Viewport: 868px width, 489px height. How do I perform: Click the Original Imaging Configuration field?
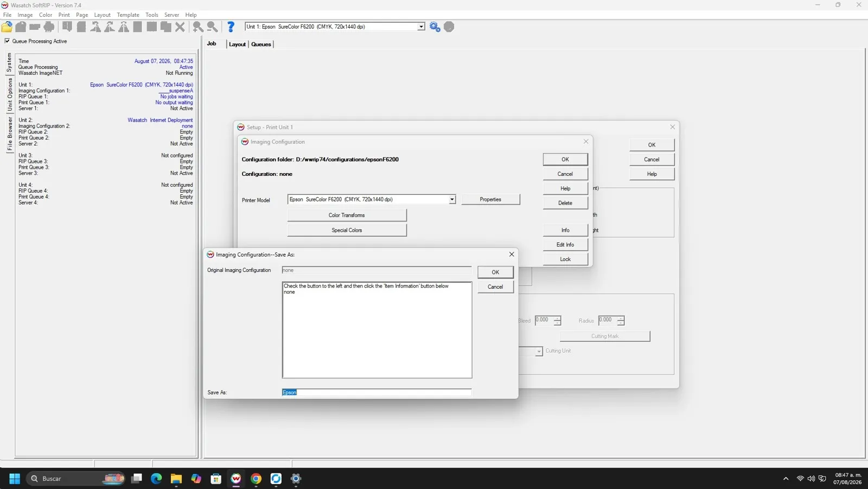click(376, 270)
